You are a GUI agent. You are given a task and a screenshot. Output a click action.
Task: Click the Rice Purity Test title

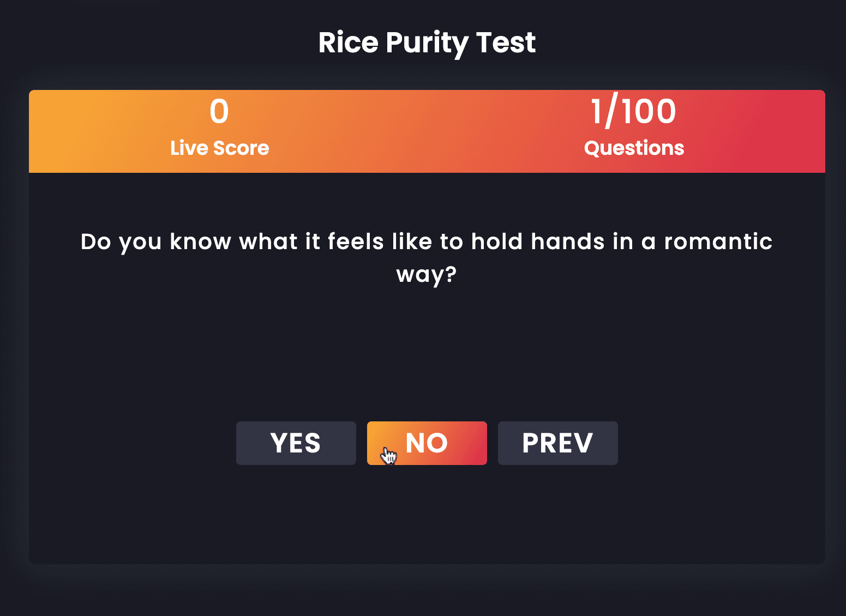coord(427,42)
